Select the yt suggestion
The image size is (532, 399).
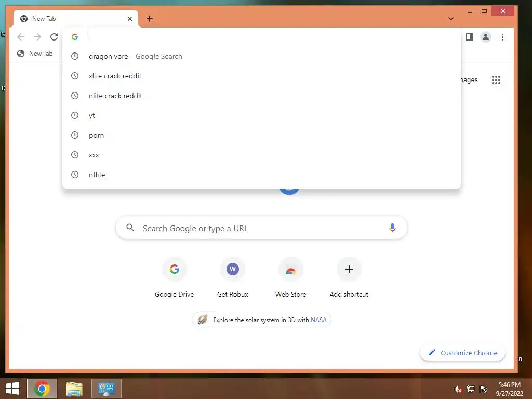[261, 115]
